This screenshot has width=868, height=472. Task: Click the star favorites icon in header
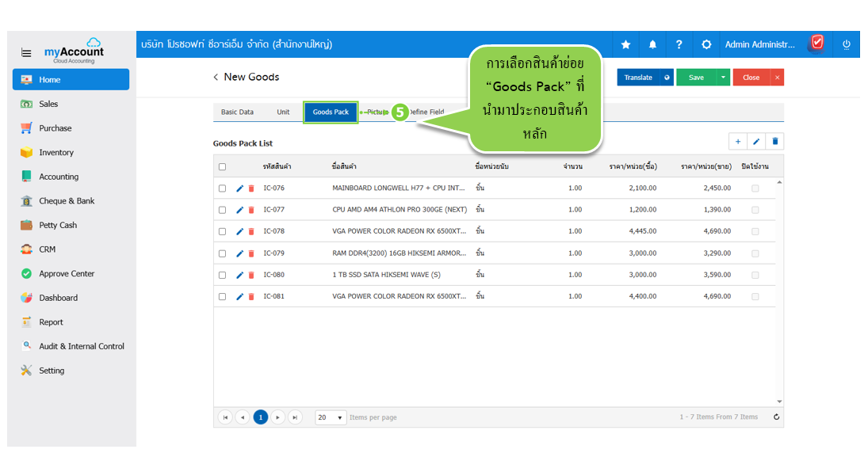(x=625, y=44)
